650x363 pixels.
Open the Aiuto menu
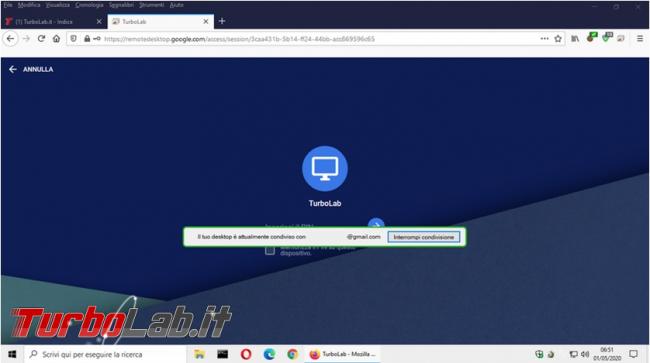coord(177,5)
